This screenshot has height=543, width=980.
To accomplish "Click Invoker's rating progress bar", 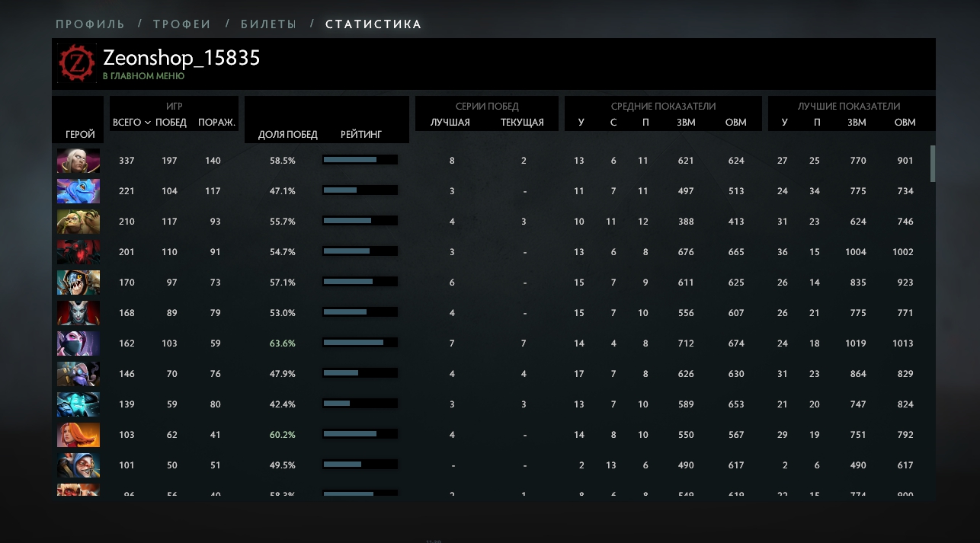I will 360,160.
